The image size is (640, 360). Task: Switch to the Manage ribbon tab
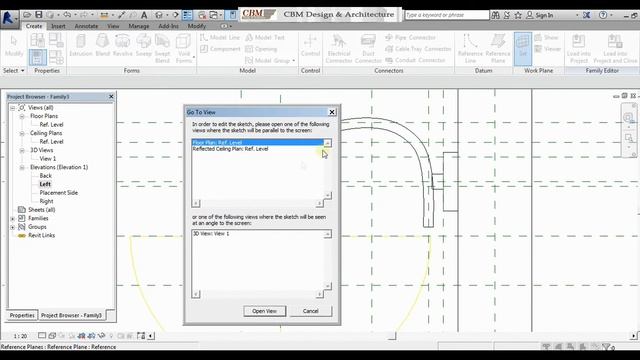(139, 26)
